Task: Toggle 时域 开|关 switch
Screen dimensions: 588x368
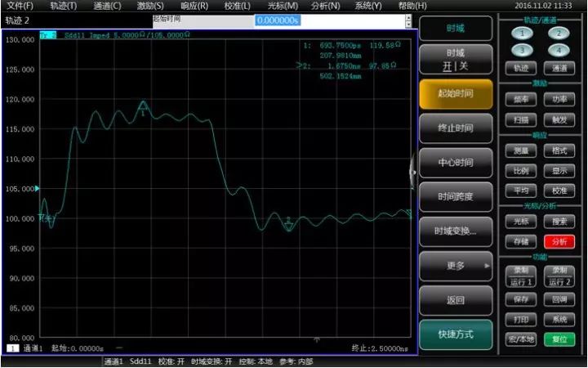Action: pos(456,60)
